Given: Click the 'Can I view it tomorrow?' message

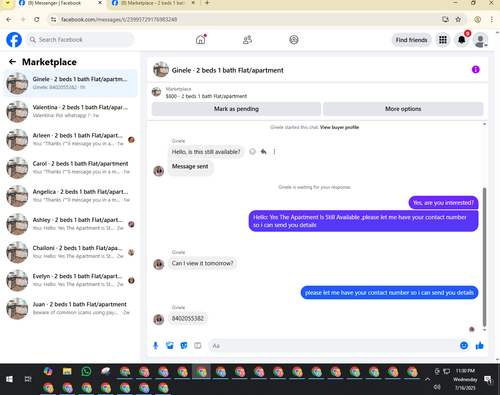Looking at the screenshot, I should [x=202, y=263].
